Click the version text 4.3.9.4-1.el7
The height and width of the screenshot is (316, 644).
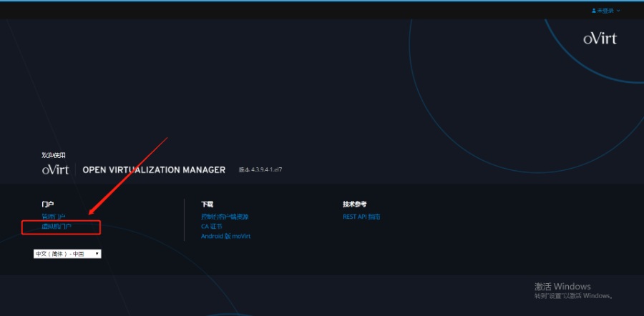tap(260, 169)
